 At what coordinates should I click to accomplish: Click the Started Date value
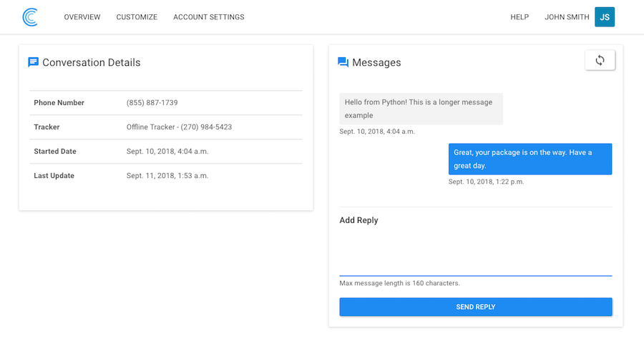(167, 152)
